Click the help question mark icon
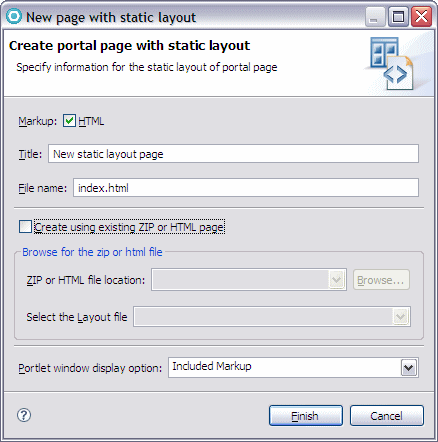Image resolution: width=438 pixels, height=442 pixels. point(24,415)
